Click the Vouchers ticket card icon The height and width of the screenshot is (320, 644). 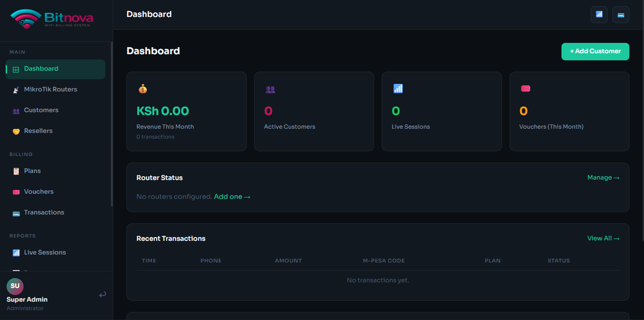click(x=526, y=89)
